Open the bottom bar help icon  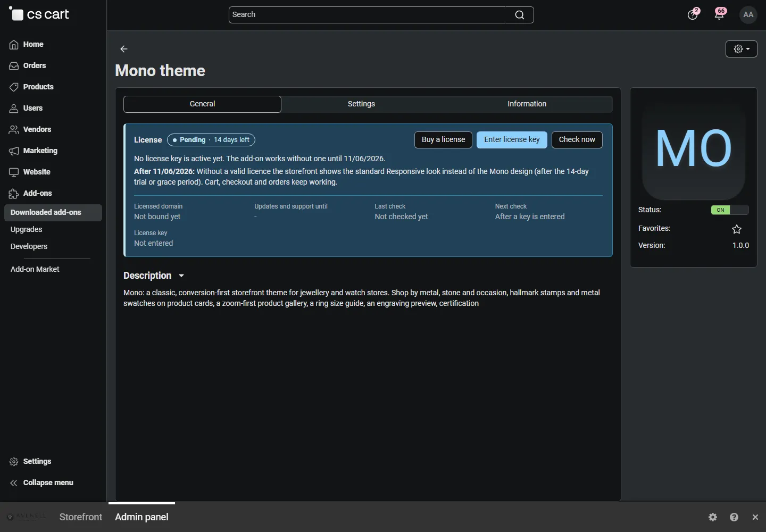click(x=734, y=517)
